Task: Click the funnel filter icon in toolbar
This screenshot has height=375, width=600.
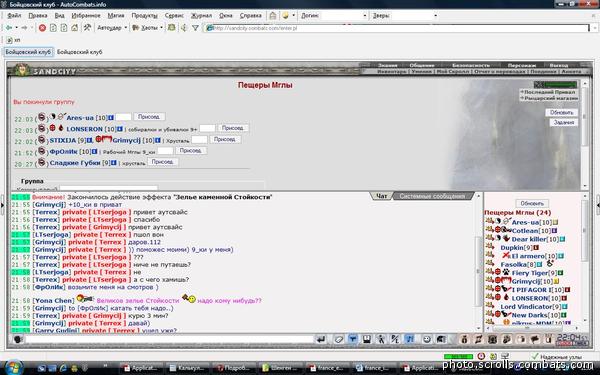Action: [x=195, y=28]
